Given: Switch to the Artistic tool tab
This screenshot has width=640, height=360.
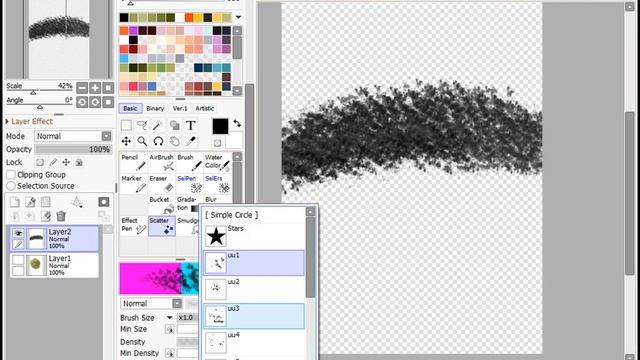Looking at the screenshot, I should pos(204,108).
